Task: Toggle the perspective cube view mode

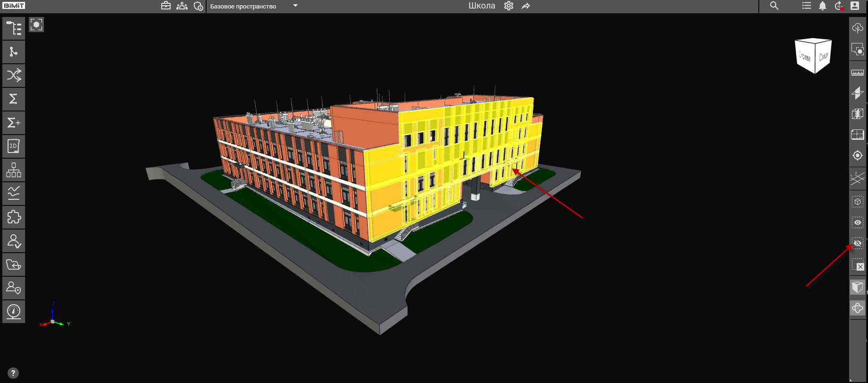Action: coord(857,287)
